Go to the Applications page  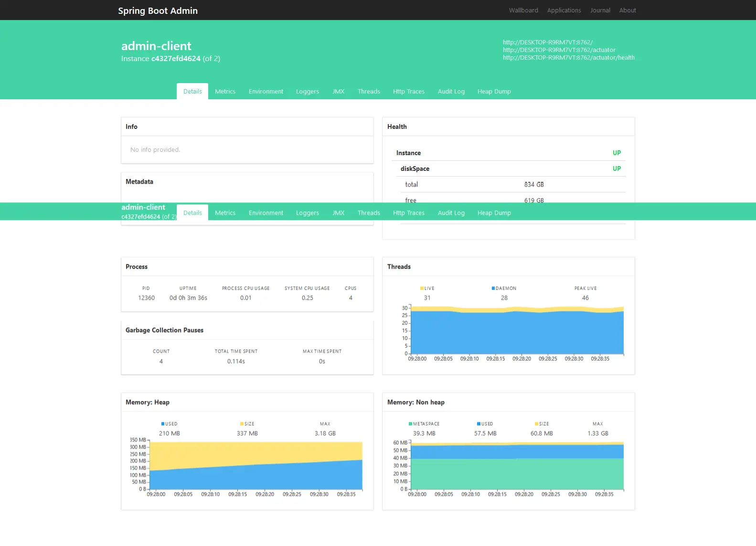point(564,10)
